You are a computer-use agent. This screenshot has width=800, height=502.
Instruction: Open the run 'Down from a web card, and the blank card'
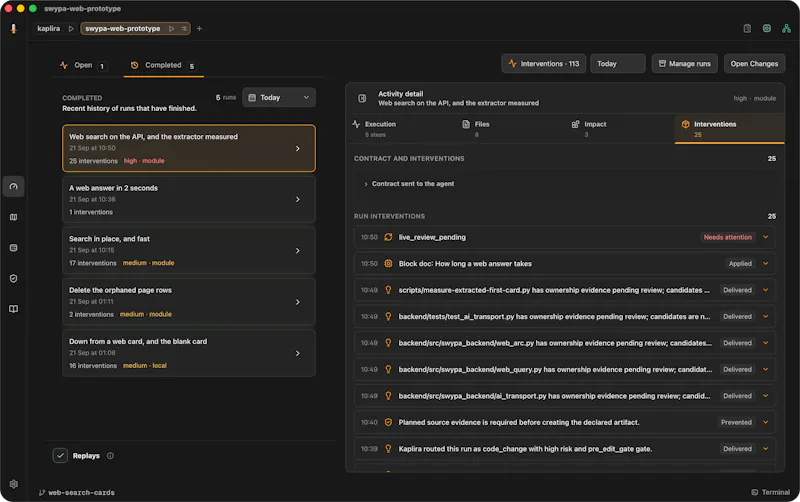(189, 353)
